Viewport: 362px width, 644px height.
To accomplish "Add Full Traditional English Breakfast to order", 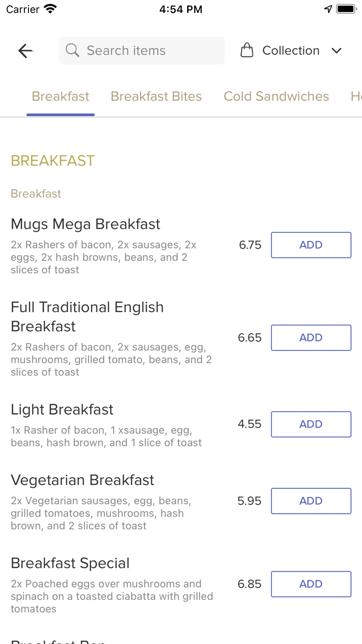I will coord(311,338).
